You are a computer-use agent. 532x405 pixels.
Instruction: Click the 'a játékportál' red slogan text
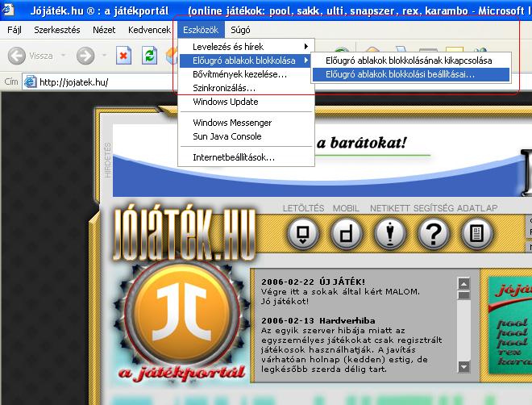(x=182, y=373)
